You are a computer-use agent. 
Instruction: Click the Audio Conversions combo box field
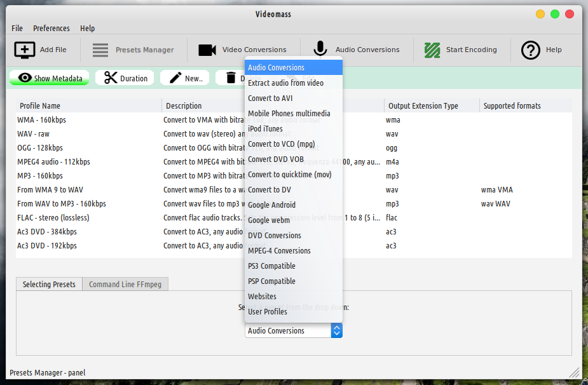pyautogui.click(x=288, y=330)
